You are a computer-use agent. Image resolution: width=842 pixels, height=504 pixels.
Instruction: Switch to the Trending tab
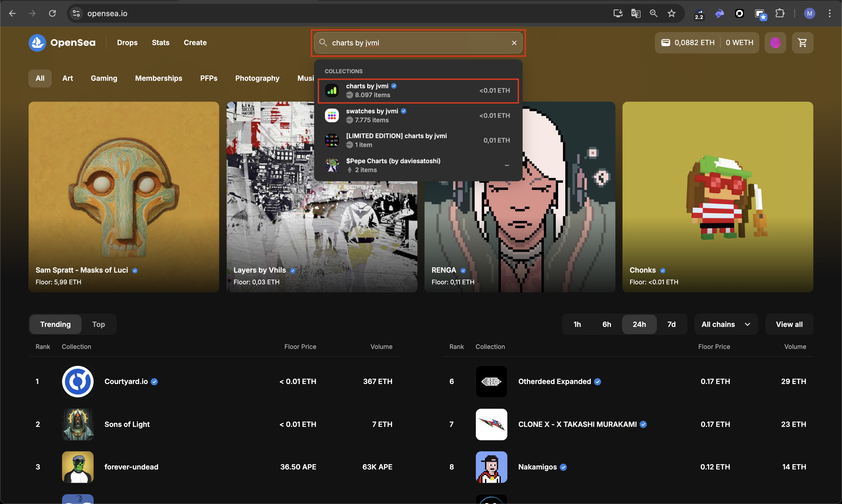tap(55, 324)
